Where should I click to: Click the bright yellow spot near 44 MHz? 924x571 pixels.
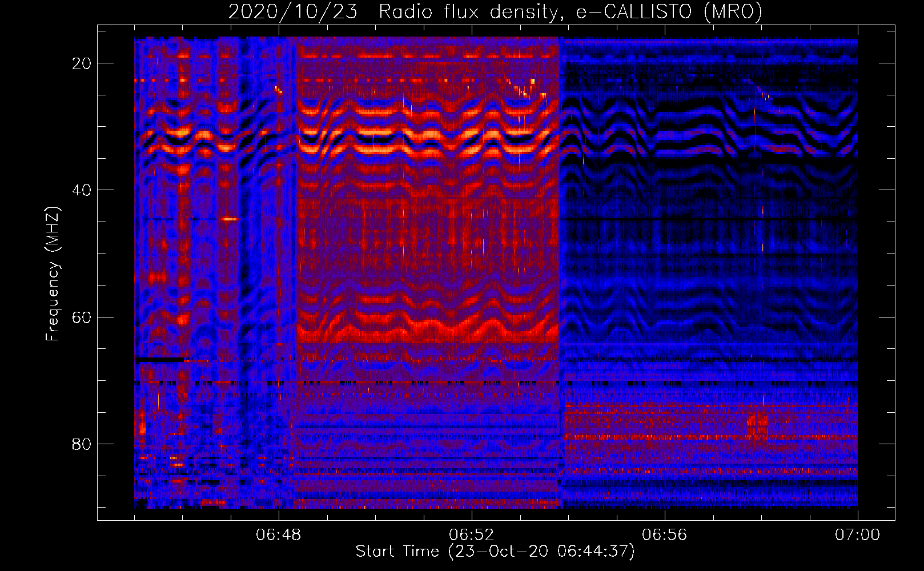coord(231,219)
